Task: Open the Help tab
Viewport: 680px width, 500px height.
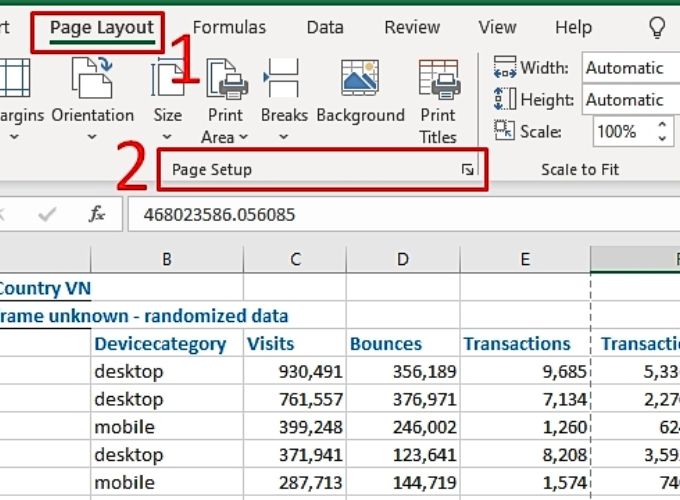Action: 573,28
